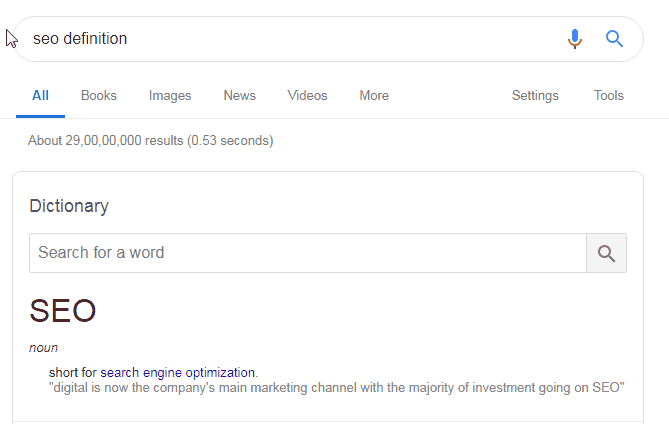Focus the 'Search for a word' field
Image resolution: width=669 pixels, height=424 pixels.
308,253
